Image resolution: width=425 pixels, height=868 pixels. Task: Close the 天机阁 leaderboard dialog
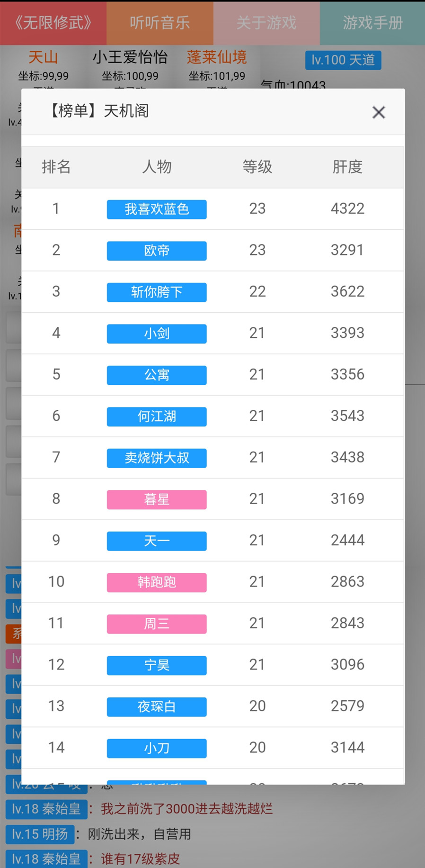(379, 112)
